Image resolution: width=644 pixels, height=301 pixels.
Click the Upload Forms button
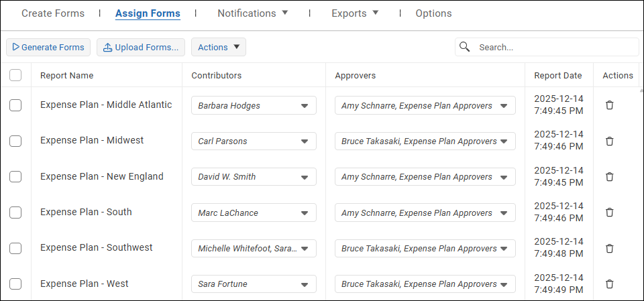(141, 47)
